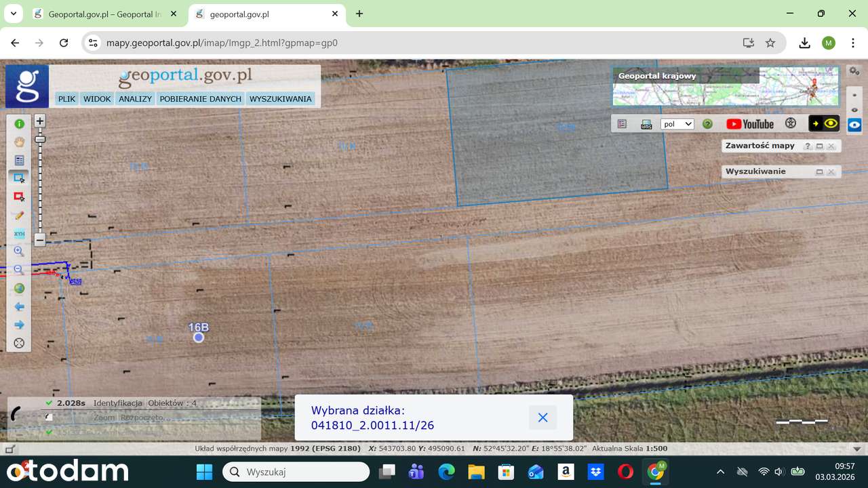868x488 pixels.
Task: Activate the zoom-out magnifier tool
Action: (x=19, y=270)
